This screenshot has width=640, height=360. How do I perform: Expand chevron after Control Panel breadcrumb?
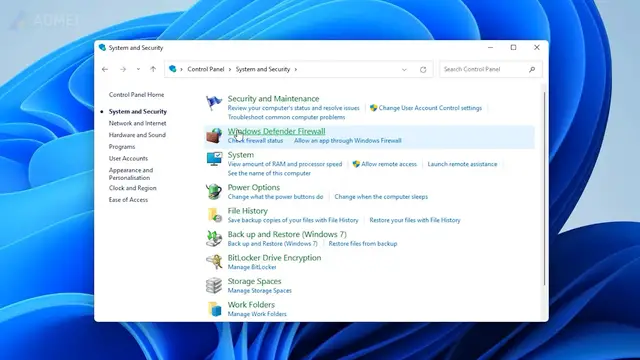[230, 69]
